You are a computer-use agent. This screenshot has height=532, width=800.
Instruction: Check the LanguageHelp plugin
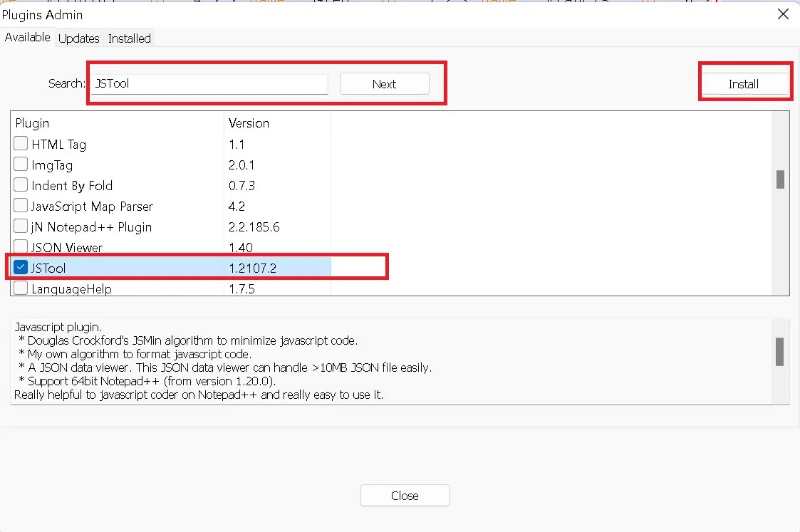[x=21, y=288]
